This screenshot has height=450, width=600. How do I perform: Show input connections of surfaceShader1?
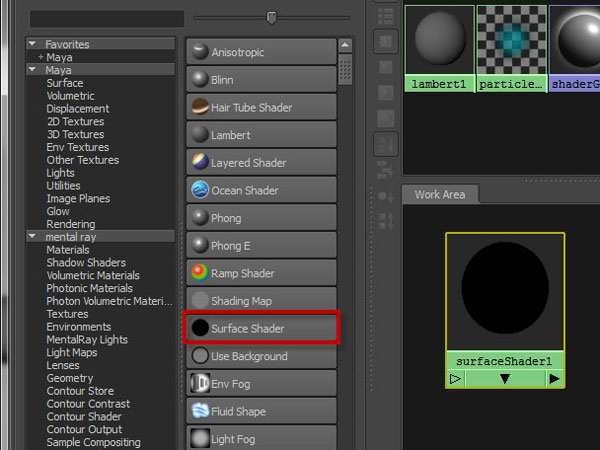tap(455, 379)
